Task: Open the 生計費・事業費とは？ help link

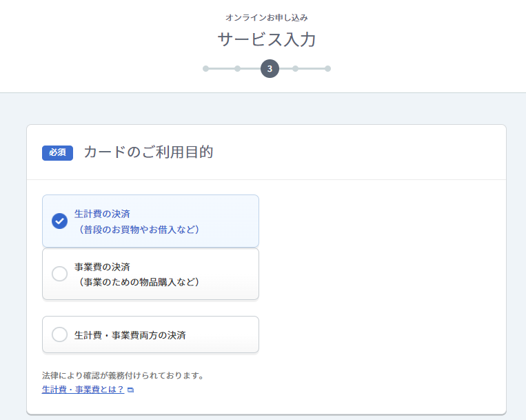Action: click(83, 390)
